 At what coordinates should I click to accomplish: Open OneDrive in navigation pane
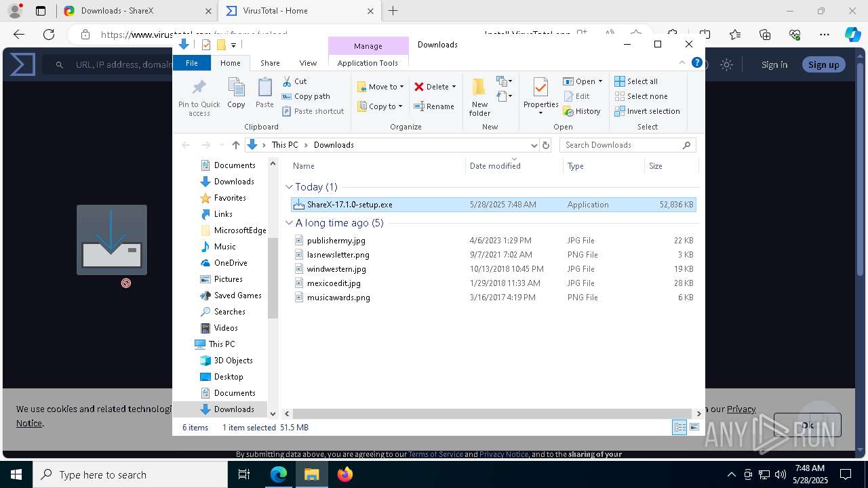tap(231, 263)
